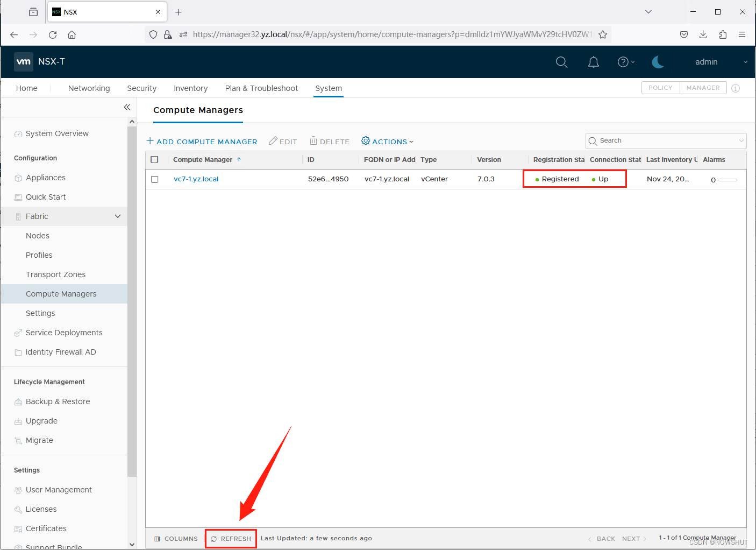Click the REFRESH button
Viewport: 756px width, 550px height.
pos(231,539)
